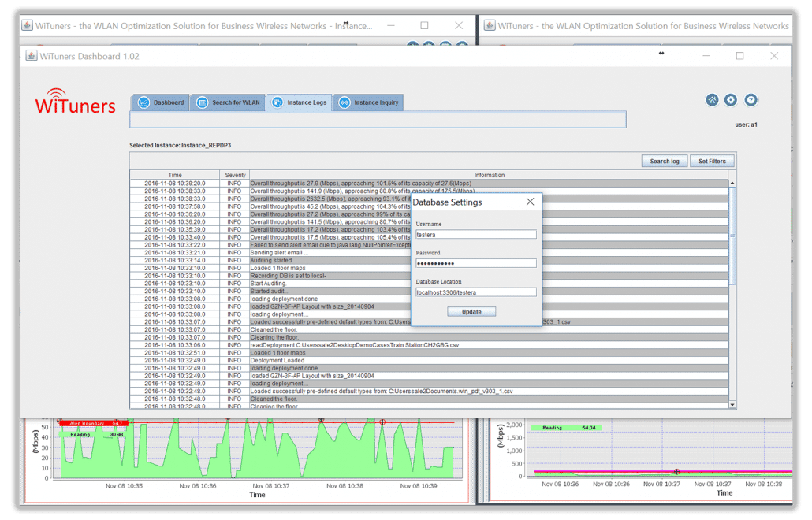812x520 pixels.
Task: Focus the Password input field
Action: click(476, 263)
